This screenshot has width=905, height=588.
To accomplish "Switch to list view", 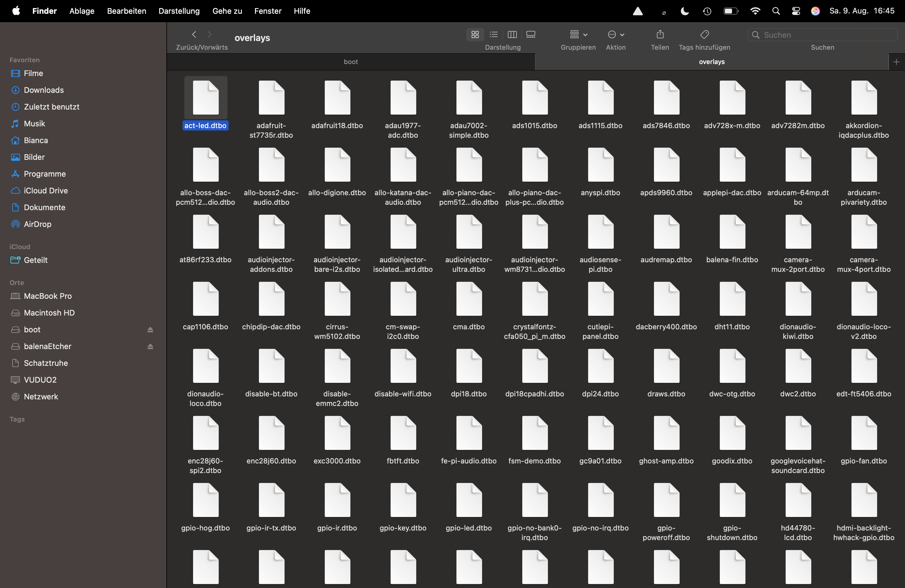I will (x=494, y=35).
